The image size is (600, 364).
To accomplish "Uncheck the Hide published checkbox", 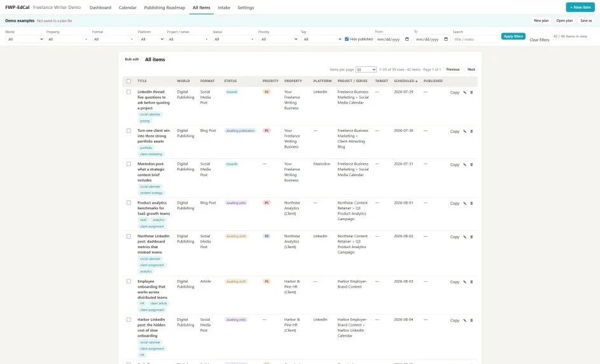I will pyautogui.click(x=347, y=39).
